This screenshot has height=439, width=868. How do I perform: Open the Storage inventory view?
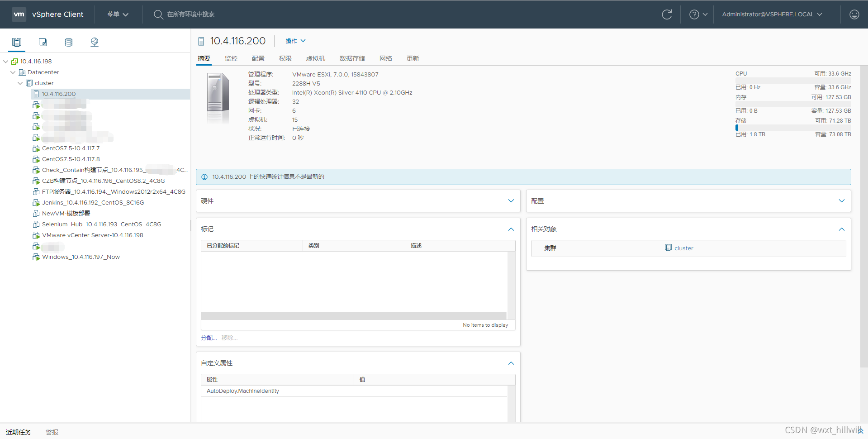tap(69, 42)
